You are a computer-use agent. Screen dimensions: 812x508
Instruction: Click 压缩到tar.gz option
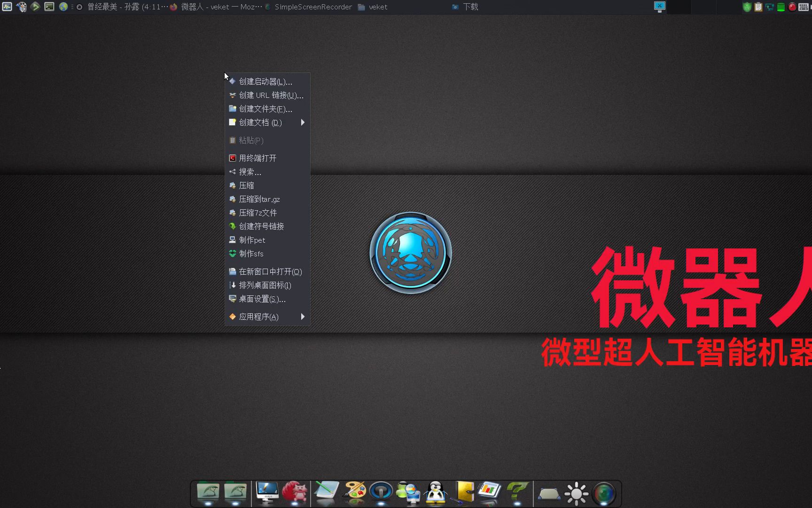click(x=258, y=199)
